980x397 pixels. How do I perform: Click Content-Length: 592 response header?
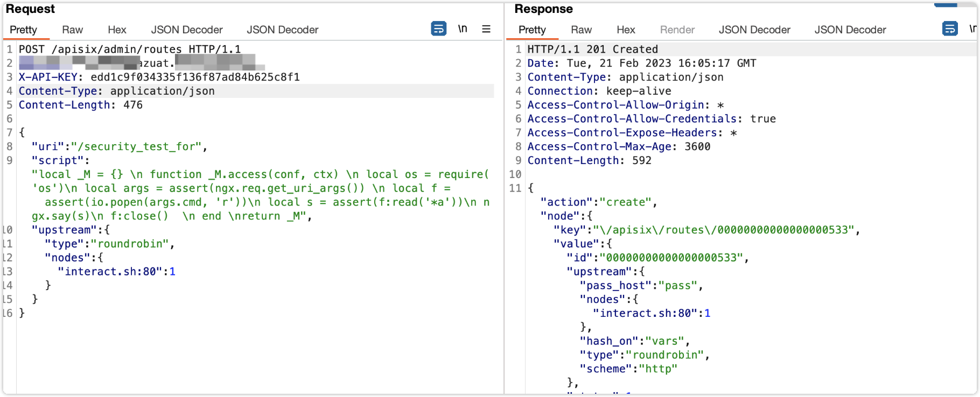click(590, 161)
